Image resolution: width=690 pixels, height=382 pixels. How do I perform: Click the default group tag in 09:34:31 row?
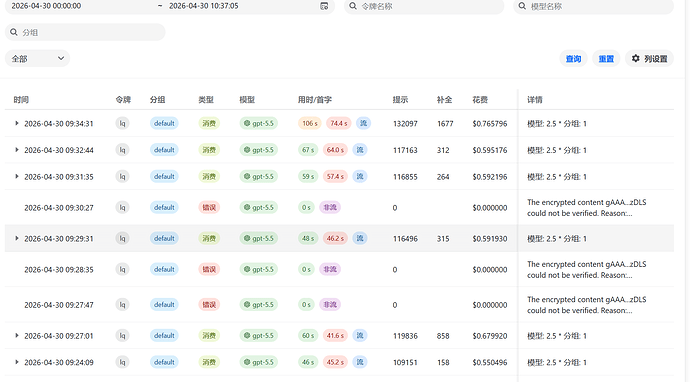pos(164,123)
